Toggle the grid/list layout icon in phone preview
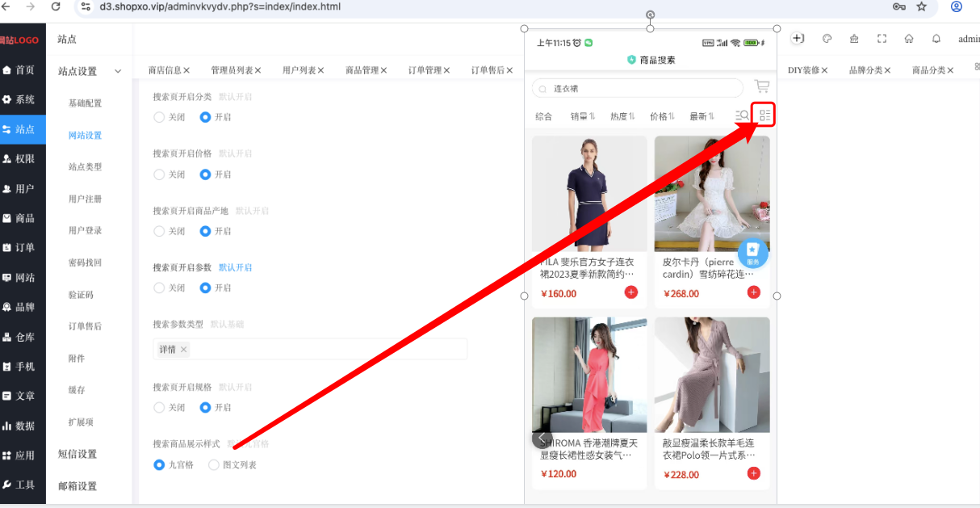Screen dimensions: 980x508 (x=764, y=115)
